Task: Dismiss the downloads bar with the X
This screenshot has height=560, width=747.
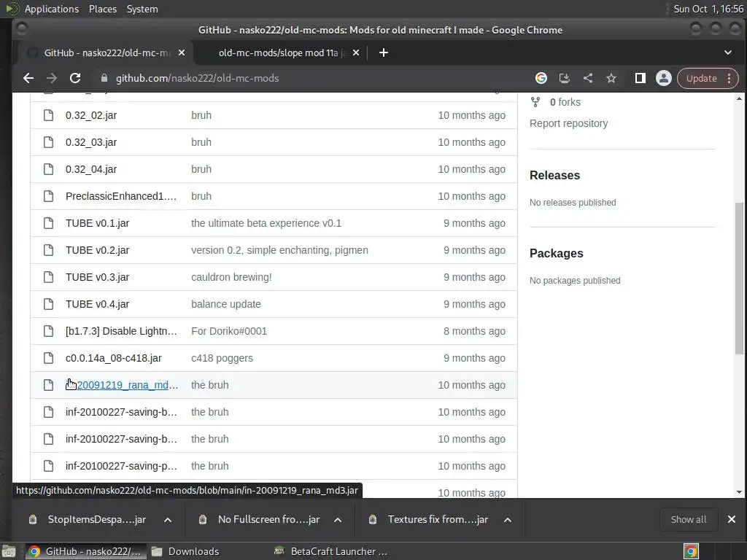Action: tap(732, 519)
